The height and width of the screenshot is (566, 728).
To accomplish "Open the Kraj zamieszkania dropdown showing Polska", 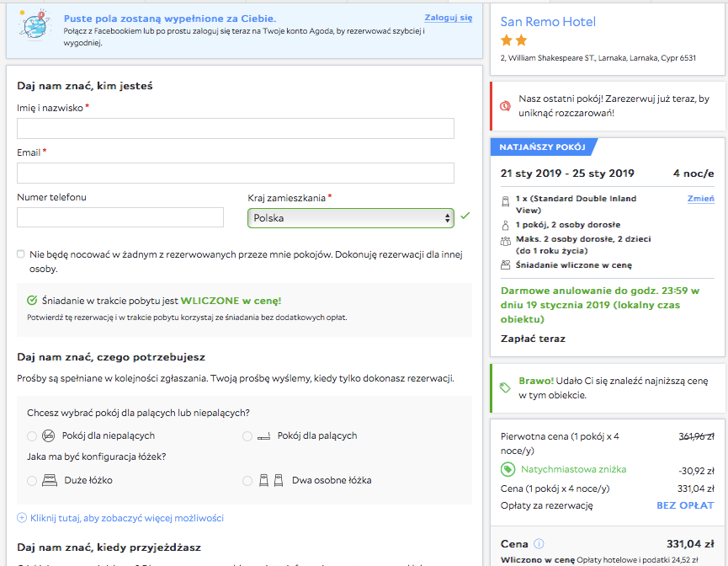I will [351, 218].
